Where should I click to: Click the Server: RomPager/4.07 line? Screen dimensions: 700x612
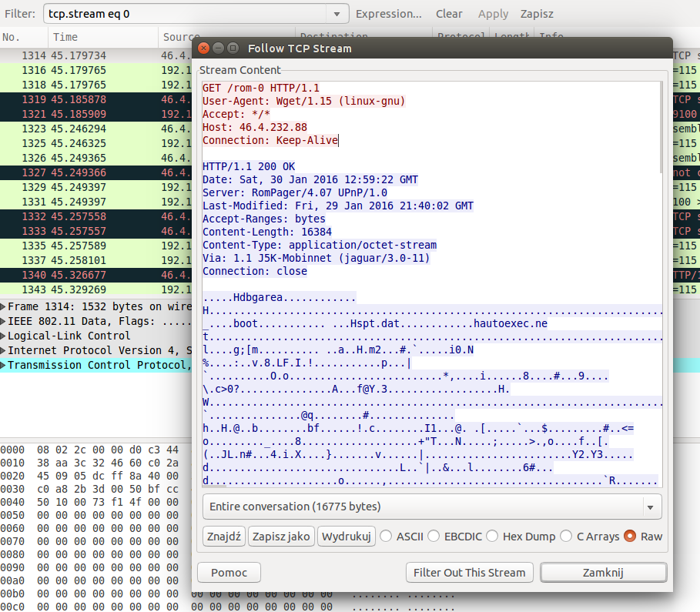(295, 192)
